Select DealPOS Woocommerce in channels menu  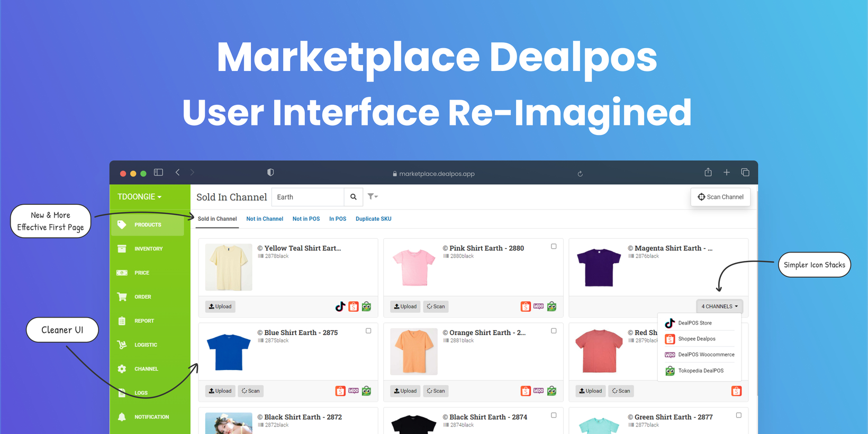pos(700,355)
